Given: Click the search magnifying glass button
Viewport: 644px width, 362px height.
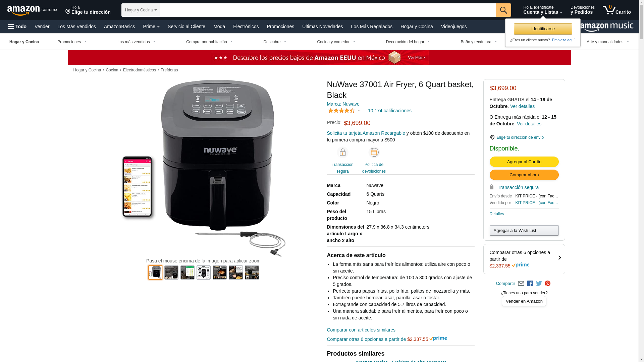Looking at the screenshot, I should coord(503,10).
